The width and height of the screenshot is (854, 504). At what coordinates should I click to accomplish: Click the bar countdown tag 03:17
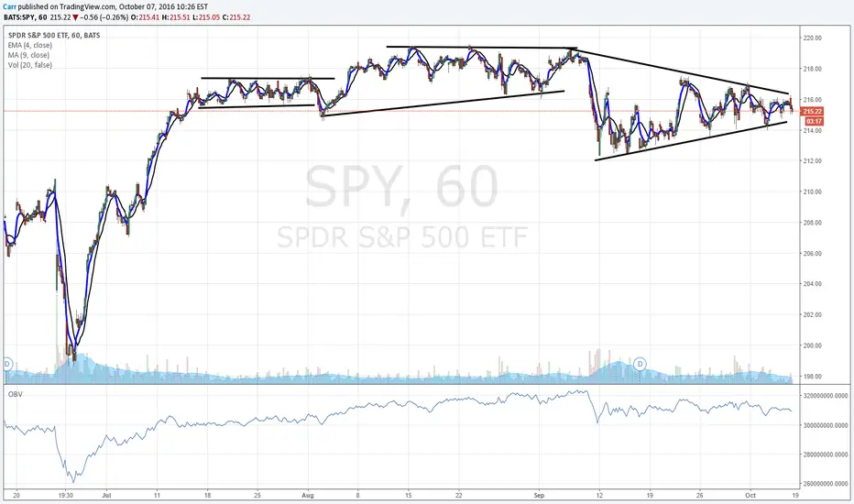click(x=814, y=121)
